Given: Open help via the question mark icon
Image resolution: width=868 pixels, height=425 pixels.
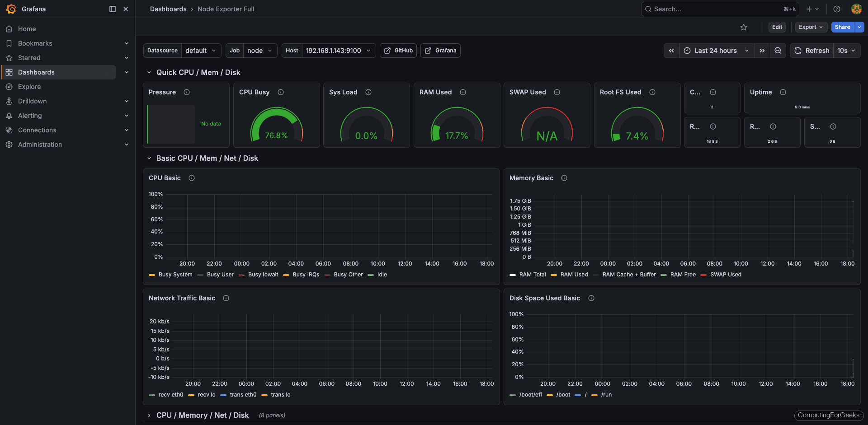Looking at the screenshot, I should tap(836, 9).
